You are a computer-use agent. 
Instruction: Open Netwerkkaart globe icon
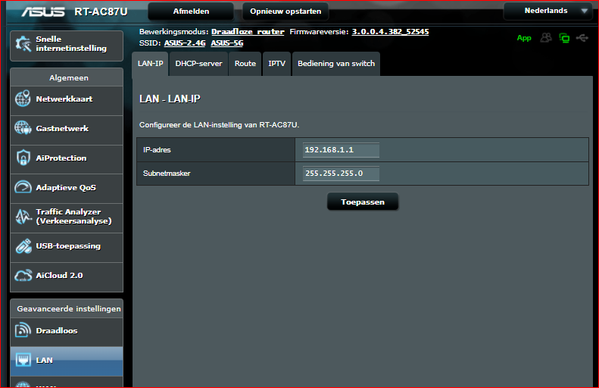23,99
